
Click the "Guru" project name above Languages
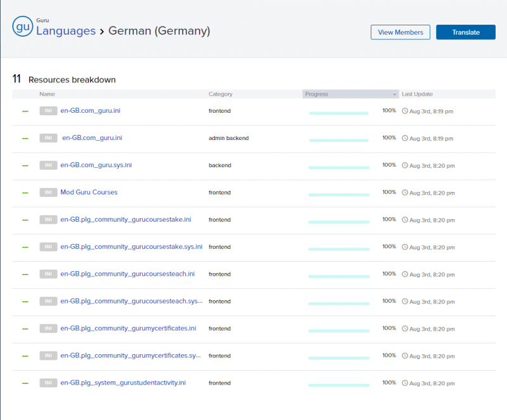42,20
